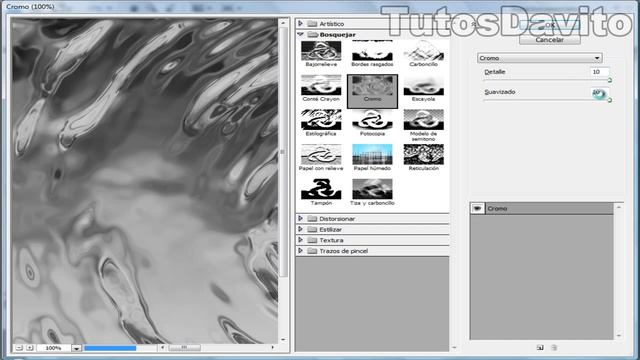Click the 100% zoom level field
The height and width of the screenshot is (360, 640).
tap(54, 348)
